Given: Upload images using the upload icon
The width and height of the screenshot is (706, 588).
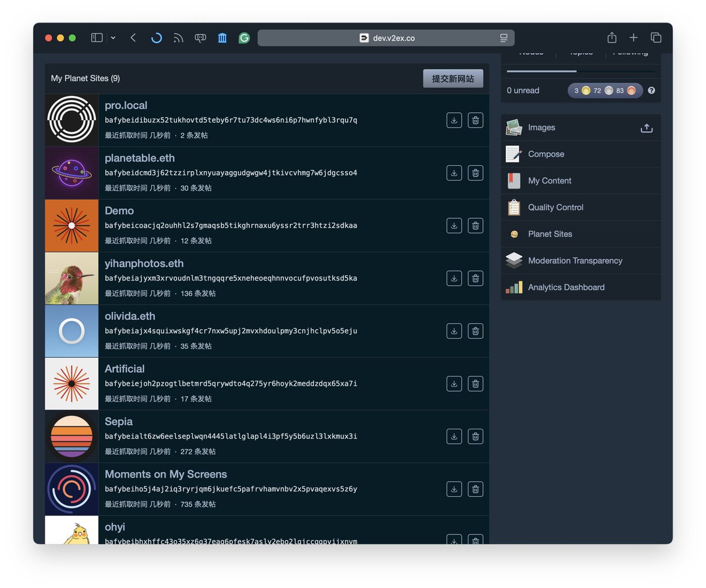Looking at the screenshot, I should (647, 128).
